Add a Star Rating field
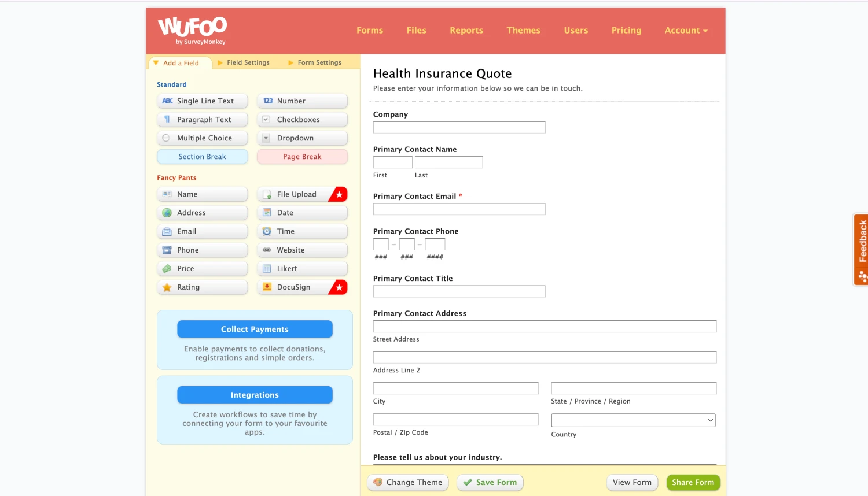The image size is (868, 496). coord(202,287)
